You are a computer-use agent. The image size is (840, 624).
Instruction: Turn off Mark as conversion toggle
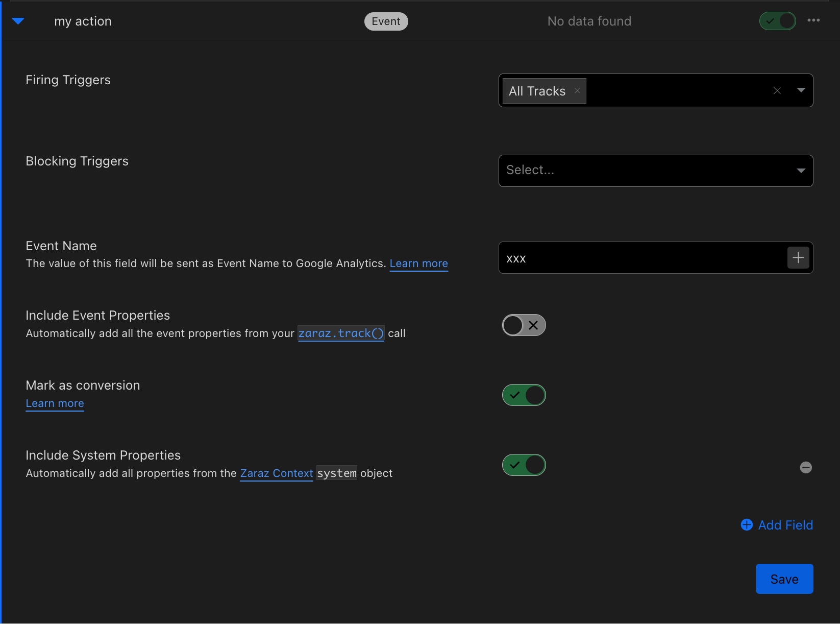524,395
